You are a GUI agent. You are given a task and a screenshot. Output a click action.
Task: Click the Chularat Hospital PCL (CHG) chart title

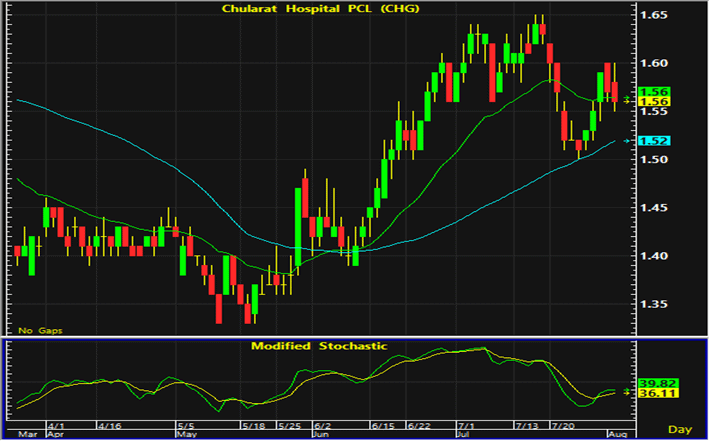pyautogui.click(x=321, y=8)
